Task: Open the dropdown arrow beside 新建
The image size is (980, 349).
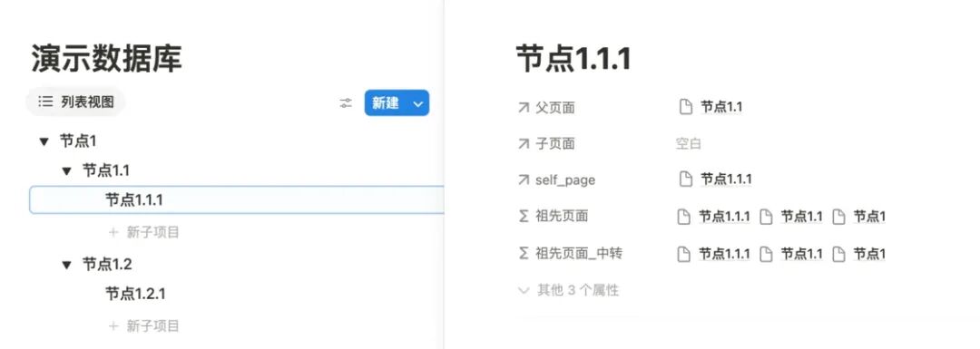Action: tap(418, 103)
